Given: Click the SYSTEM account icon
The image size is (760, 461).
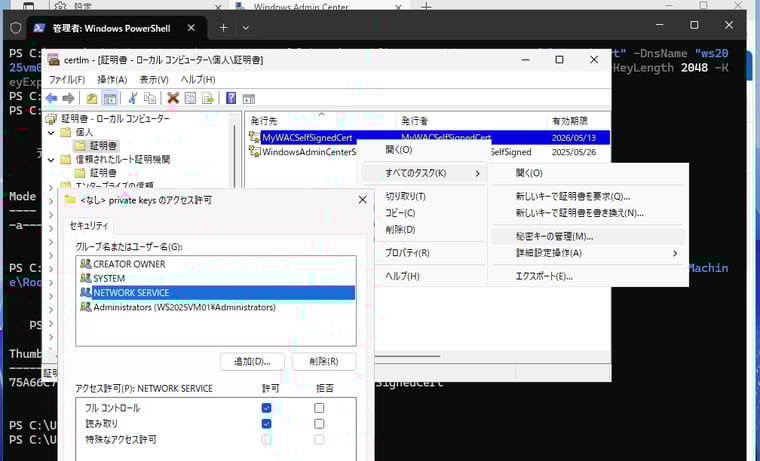Looking at the screenshot, I should click(x=86, y=278).
